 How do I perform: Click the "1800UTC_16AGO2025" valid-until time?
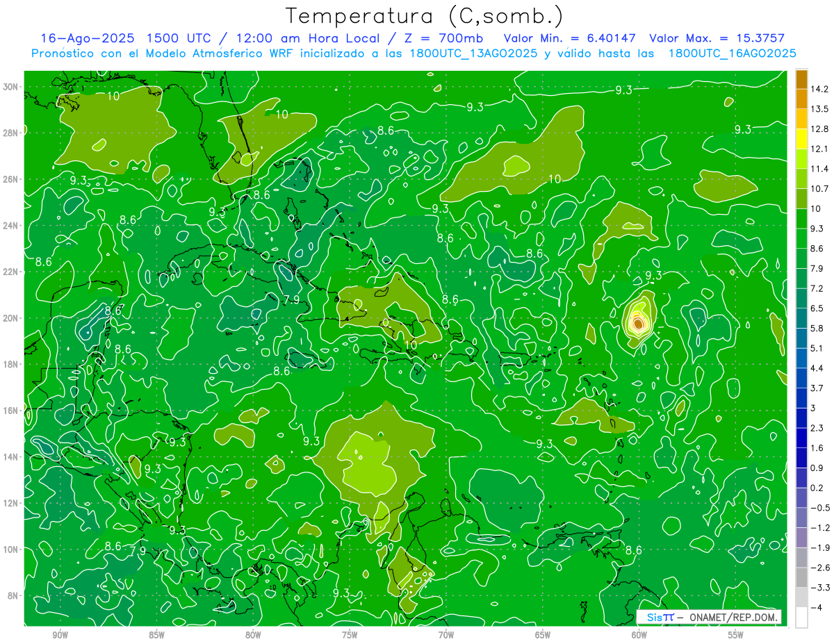pyautogui.click(x=732, y=53)
